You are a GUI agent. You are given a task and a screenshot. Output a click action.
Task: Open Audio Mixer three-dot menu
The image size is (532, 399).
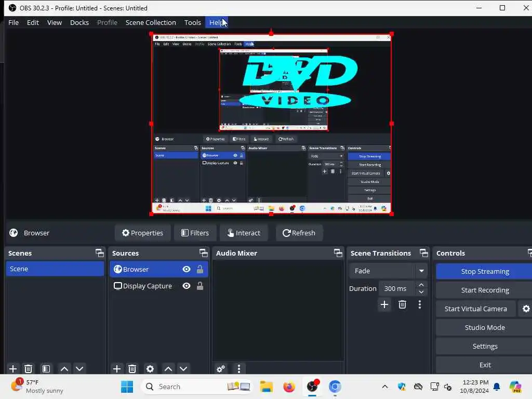click(x=239, y=369)
